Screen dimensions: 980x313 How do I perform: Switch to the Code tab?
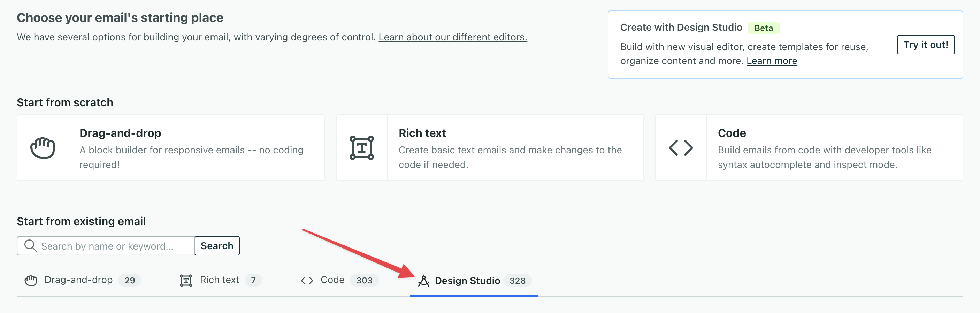[339, 280]
